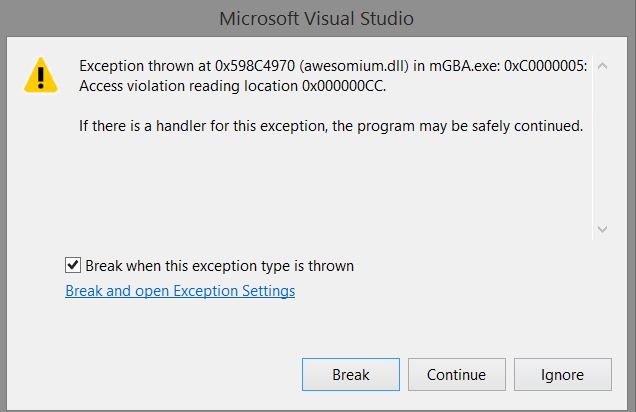Click the Access violation reading location line
The width and height of the screenshot is (636, 412).
(x=232, y=86)
